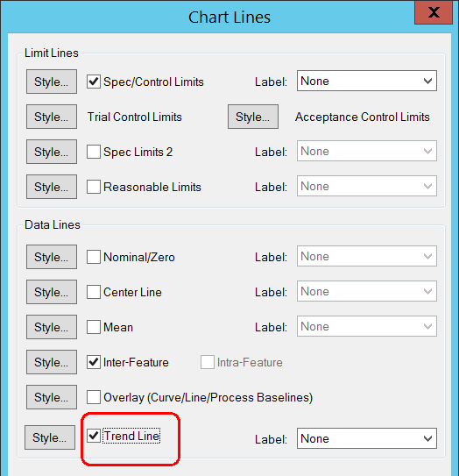Close the Chart Lines dialog

(x=434, y=12)
